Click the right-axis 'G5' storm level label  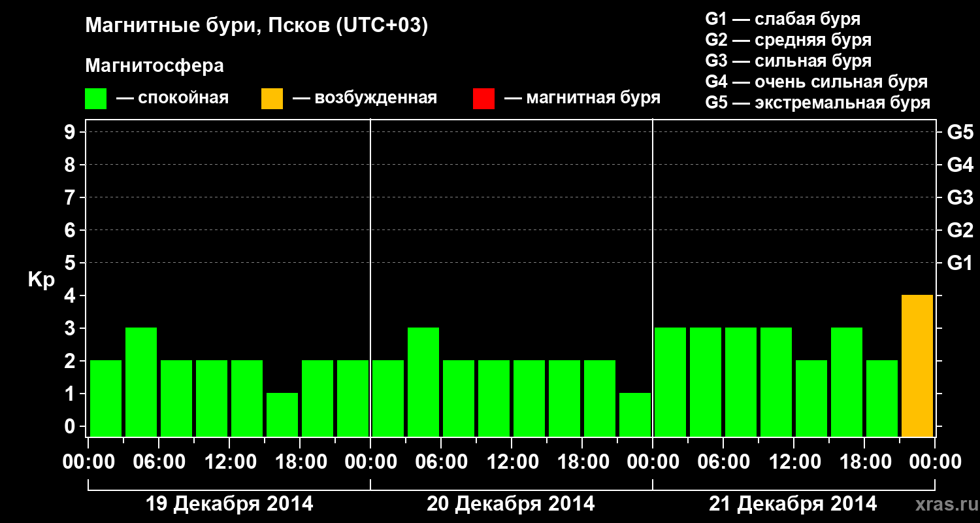coord(960,132)
